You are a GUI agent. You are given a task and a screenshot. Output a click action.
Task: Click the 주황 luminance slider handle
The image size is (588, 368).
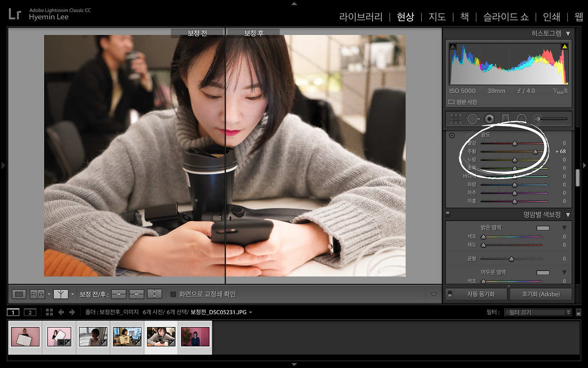coord(535,152)
